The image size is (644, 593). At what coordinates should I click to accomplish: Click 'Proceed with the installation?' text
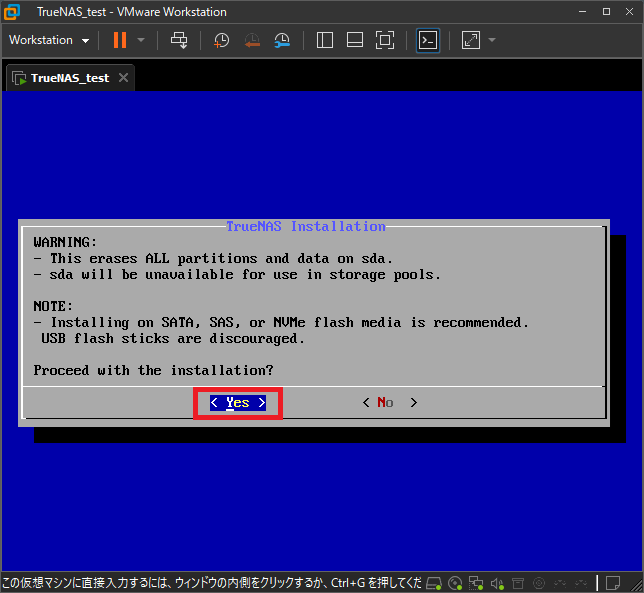153,370
